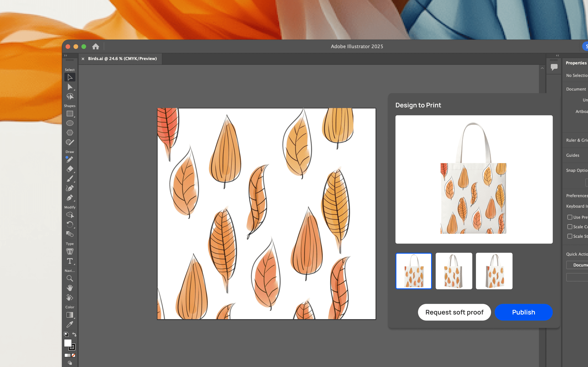Select the Direct Selection tool
Screen dimensions: 588x367
click(x=70, y=87)
